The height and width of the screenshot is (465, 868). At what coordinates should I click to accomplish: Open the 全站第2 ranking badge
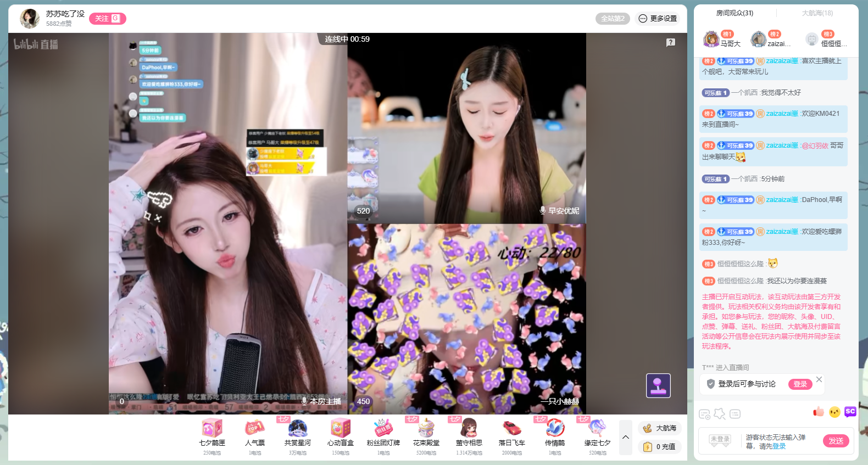pyautogui.click(x=613, y=19)
